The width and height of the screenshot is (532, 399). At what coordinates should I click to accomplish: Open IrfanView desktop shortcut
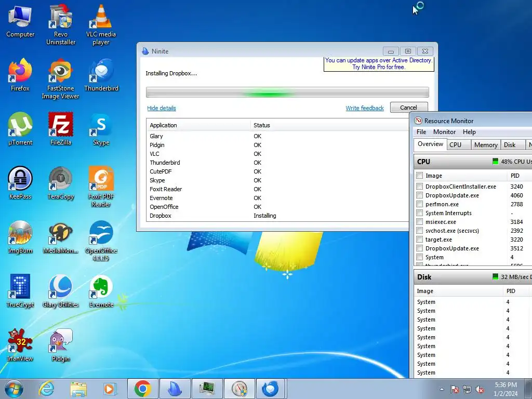pos(20,345)
